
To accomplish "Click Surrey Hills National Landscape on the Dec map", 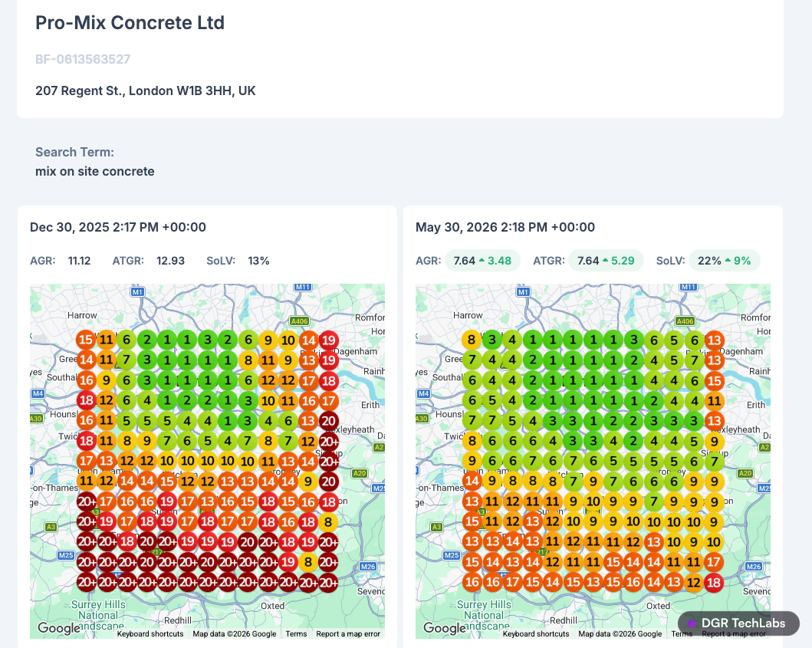I will click(98, 615).
